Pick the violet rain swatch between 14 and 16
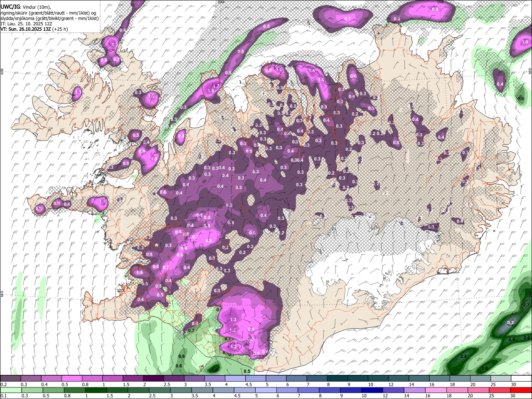 point(415,390)
